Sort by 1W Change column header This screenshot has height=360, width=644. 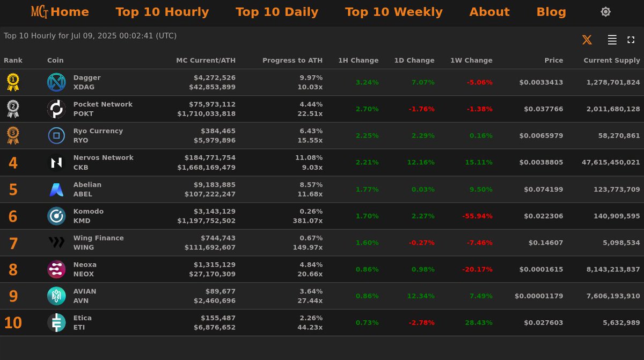[471, 61]
